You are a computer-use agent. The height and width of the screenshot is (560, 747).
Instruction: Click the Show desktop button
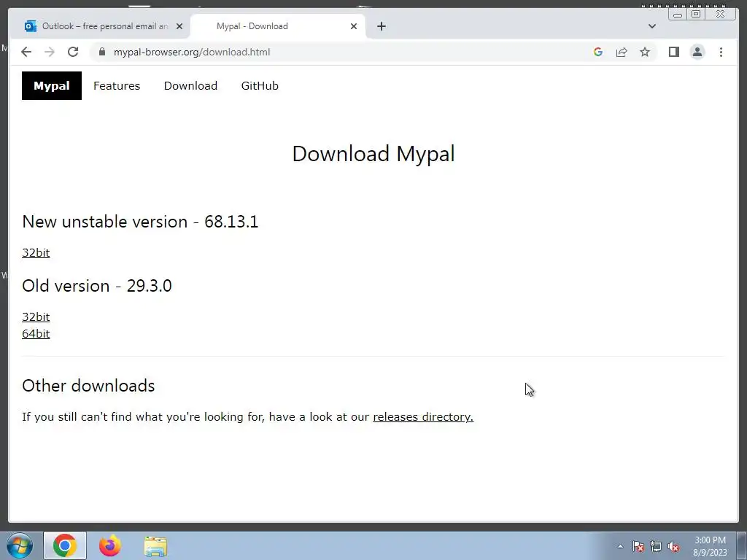[742, 545]
